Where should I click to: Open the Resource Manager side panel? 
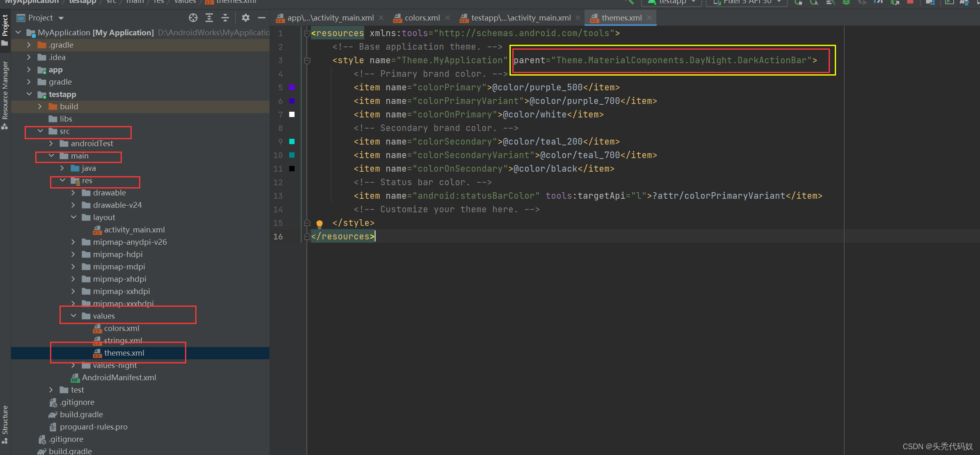tap(5, 91)
